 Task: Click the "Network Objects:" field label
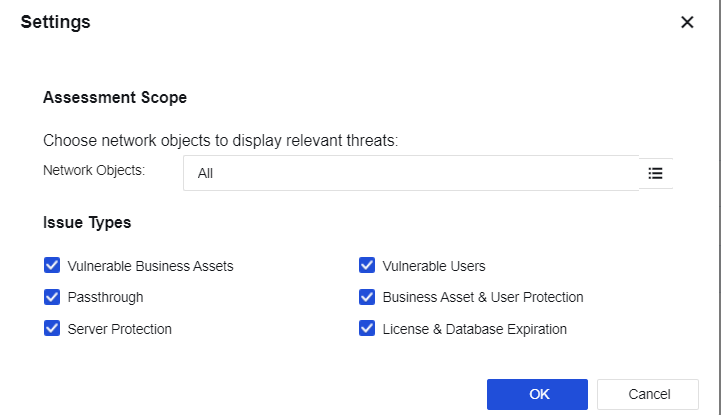click(x=94, y=170)
